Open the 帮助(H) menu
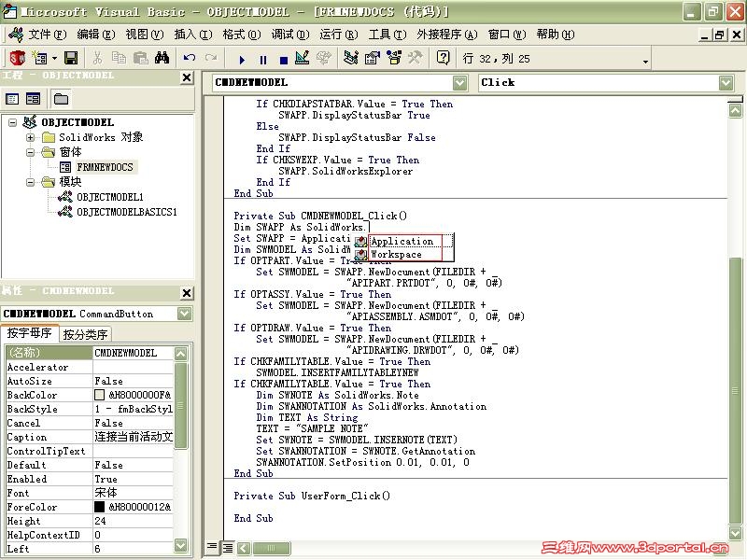The image size is (747, 560). [556, 35]
